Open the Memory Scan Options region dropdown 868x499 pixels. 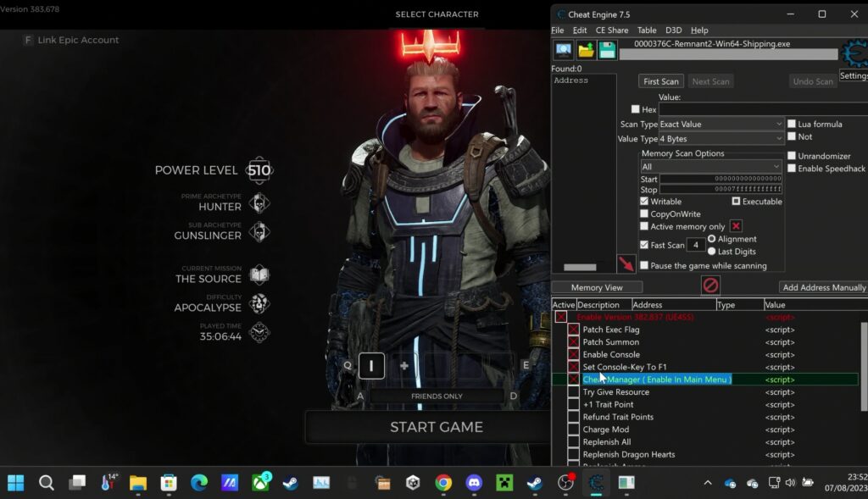[x=711, y=167]
